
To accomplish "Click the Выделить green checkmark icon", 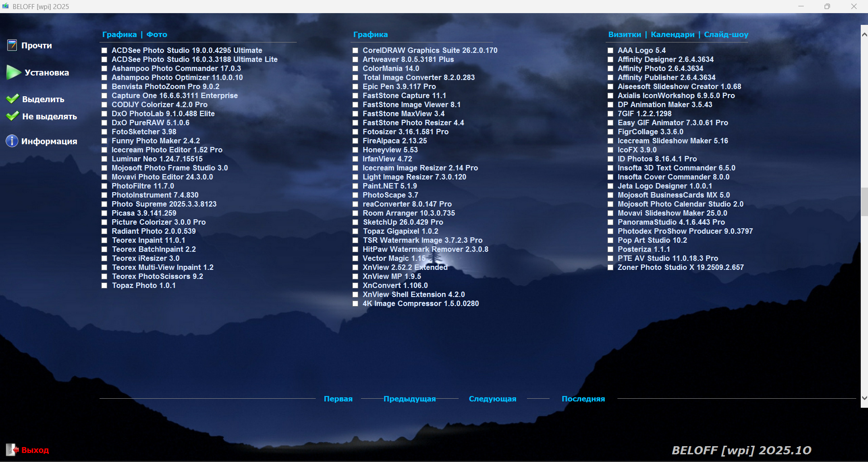I will (13, 99).
